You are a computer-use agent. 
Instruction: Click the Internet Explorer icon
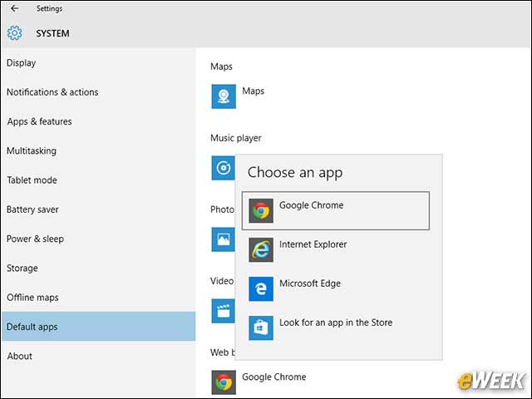[261, 249]
